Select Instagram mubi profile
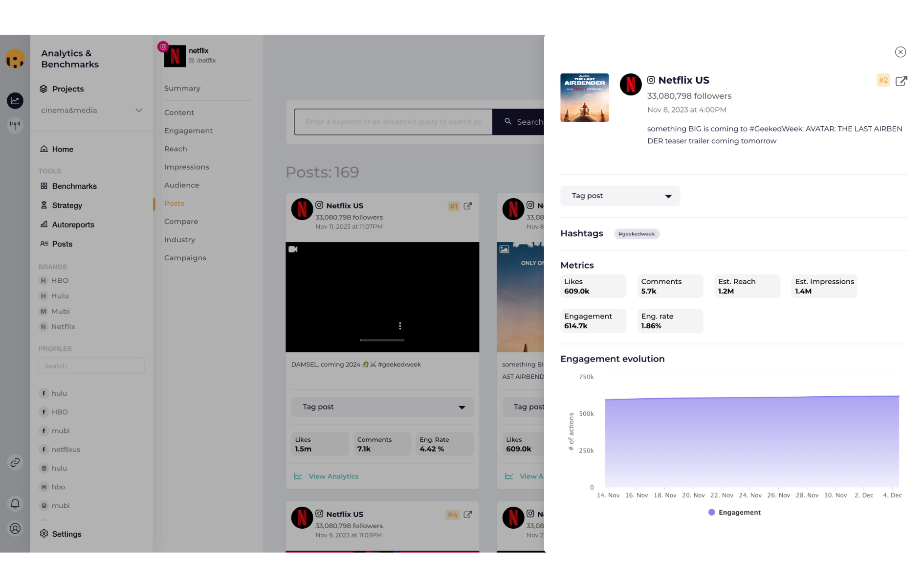 [x=55, y=506]
